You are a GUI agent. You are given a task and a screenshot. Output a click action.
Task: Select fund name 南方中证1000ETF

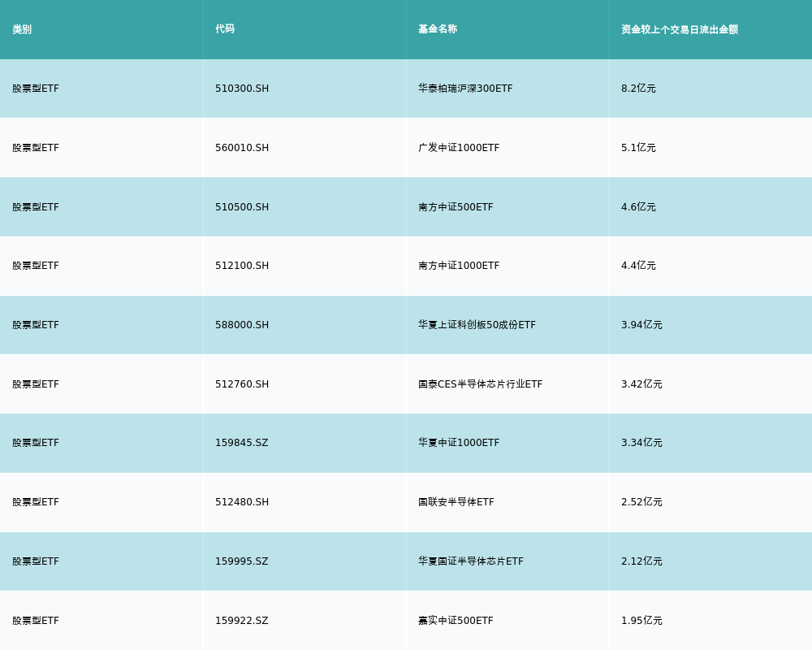[x=459, y=266]
